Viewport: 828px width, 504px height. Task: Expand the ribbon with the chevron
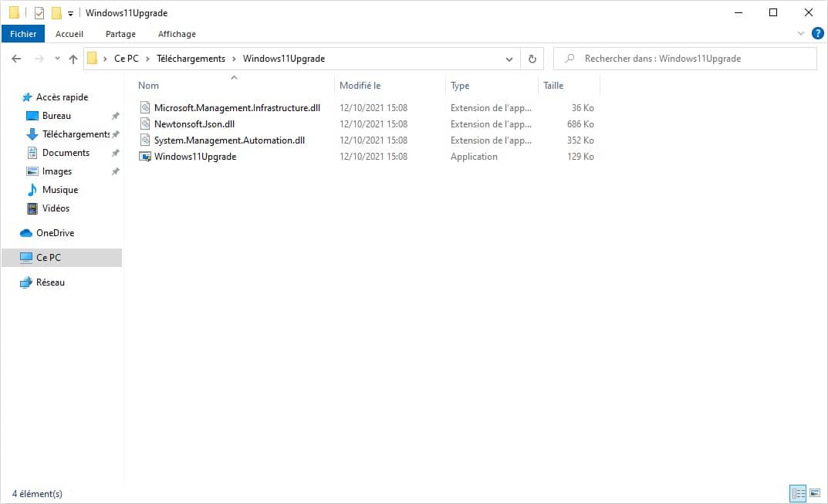800,33
